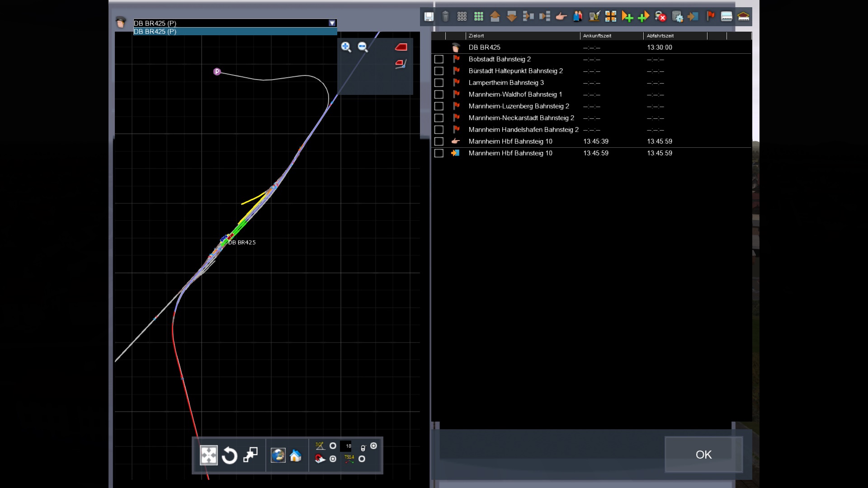Viewport: 868px width, 488px height.
Task: Click the passengers icon in toolbar
Action: pos(578,17)
